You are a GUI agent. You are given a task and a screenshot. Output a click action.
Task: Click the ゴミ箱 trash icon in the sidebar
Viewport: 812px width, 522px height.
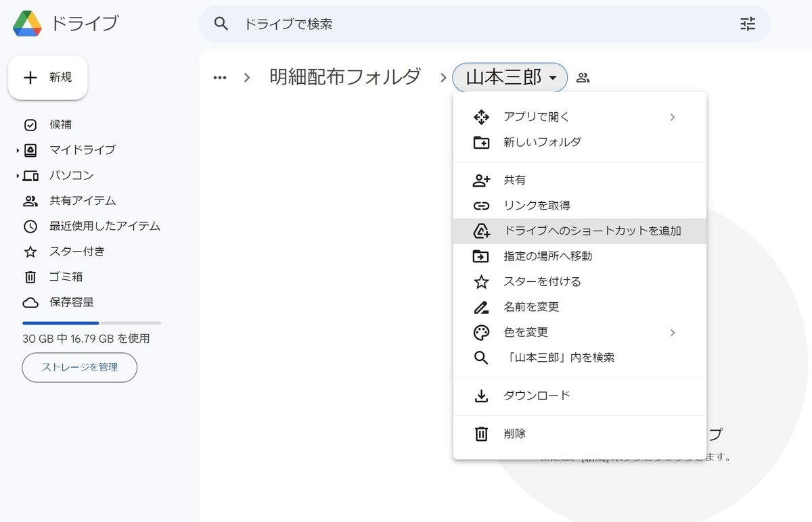point(30,277)
